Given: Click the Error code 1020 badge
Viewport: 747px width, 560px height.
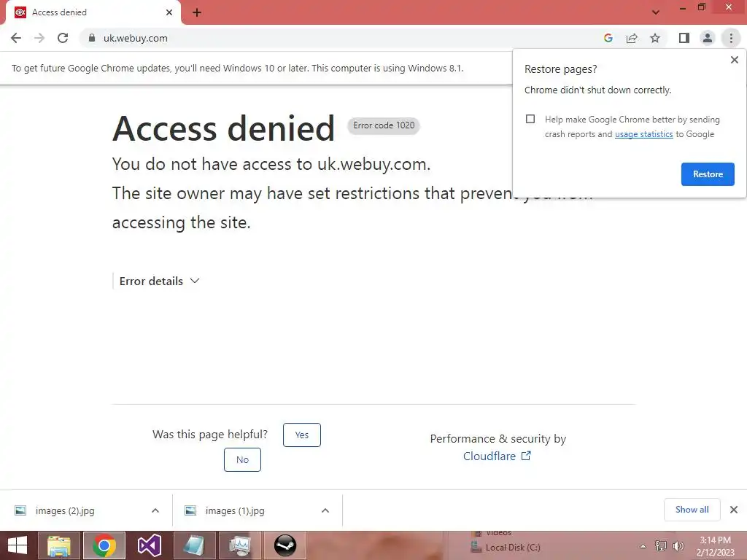Looking at the screenshot, I should 384,125.
